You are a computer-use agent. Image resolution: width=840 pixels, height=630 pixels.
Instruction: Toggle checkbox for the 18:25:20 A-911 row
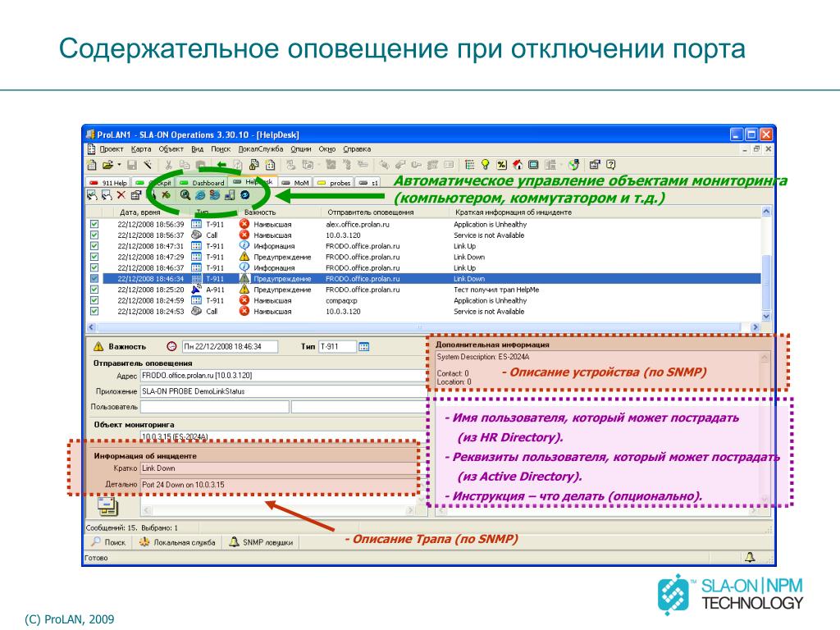(94, 290)
